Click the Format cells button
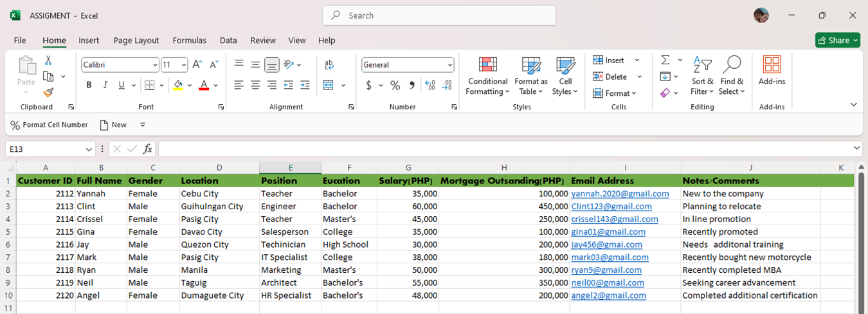868x314 pixels. pyautogui.click(x=616, y=93)
